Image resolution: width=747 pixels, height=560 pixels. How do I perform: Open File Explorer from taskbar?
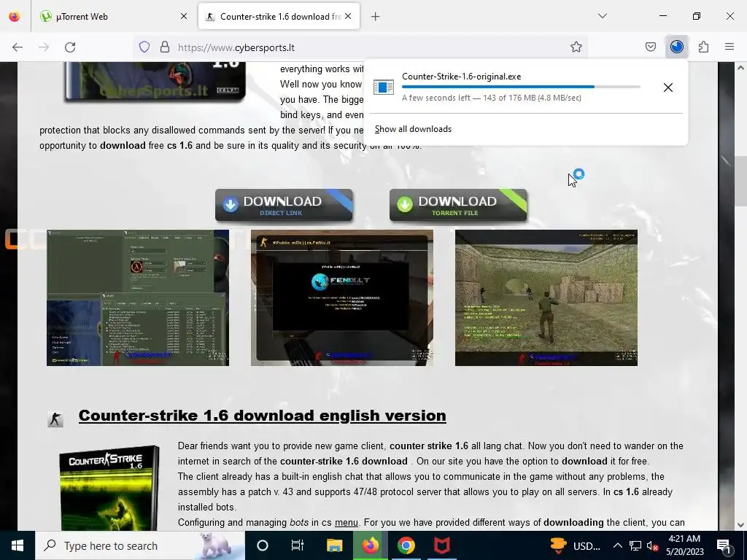pos(334,545)
